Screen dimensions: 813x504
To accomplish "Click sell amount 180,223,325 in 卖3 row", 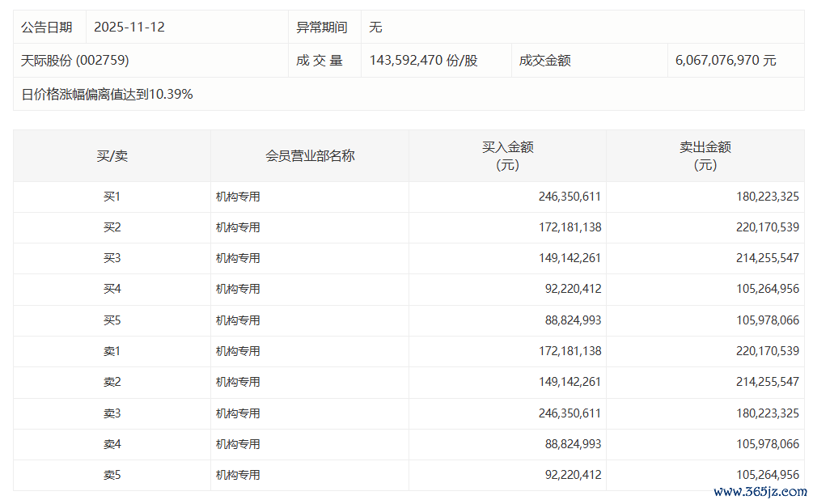I will (x=768, y=413).
